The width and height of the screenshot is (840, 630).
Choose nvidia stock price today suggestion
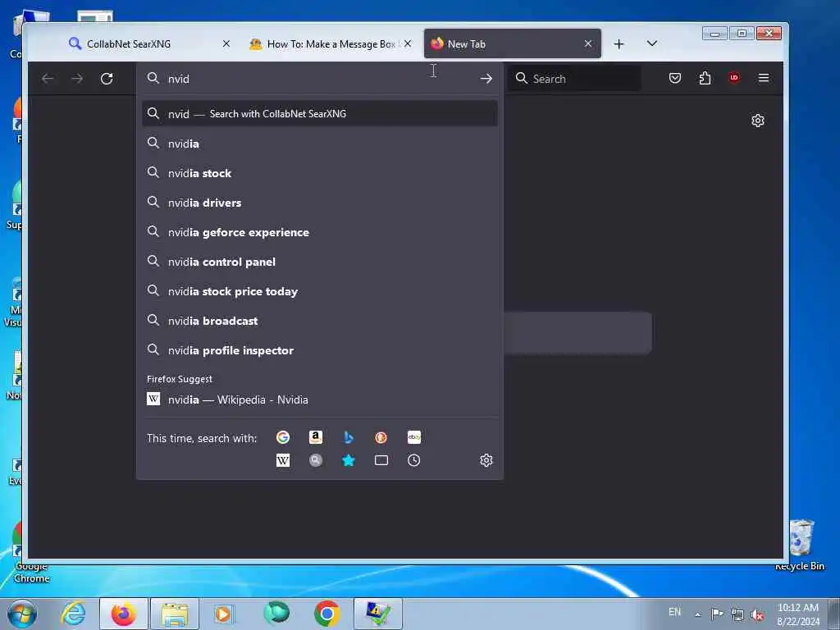pos(320,291)
